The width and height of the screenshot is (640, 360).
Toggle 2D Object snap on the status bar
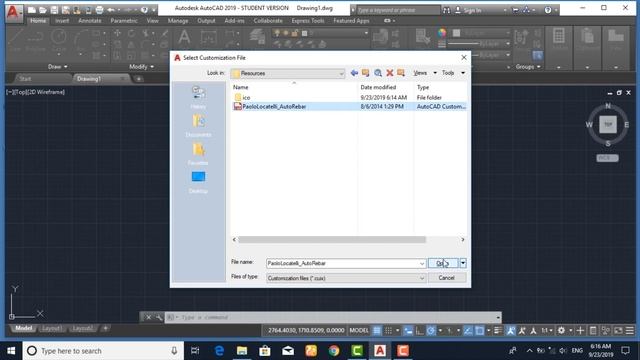479,330
